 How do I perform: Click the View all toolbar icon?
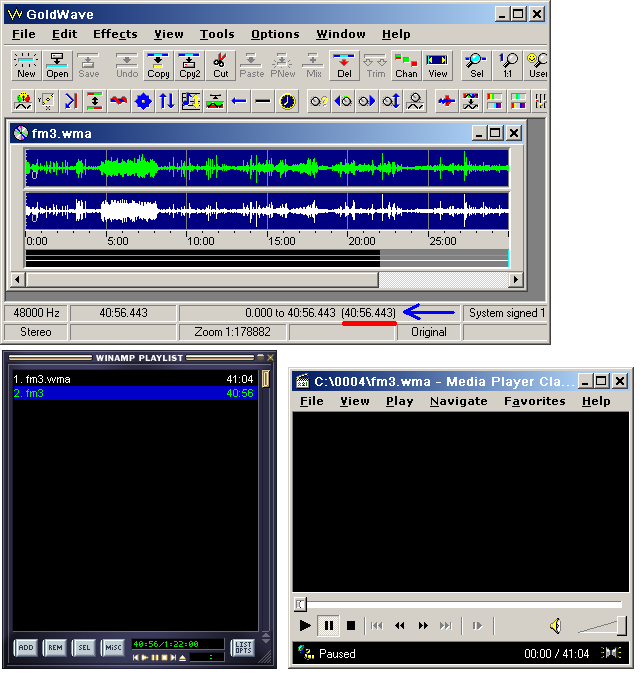(437, 65)
